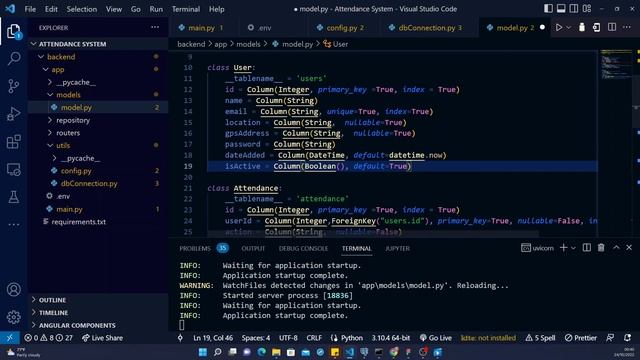Open the Remote Explorer view
This screenshot has width=640, height=360.
pyautogui.click(x=13, y=169)
